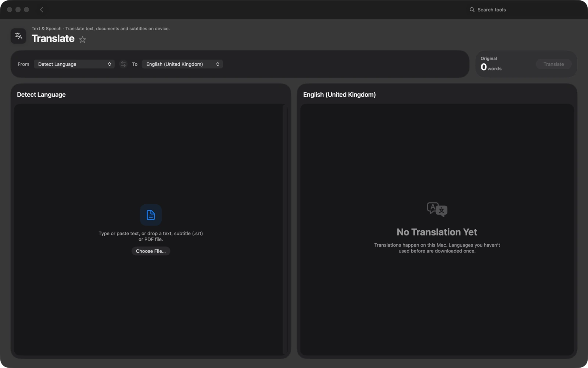Click the Choose File… button
Image resolution: width=588 pixels, height=368 pixels.
pyautogui.click(x=151, y=251)
